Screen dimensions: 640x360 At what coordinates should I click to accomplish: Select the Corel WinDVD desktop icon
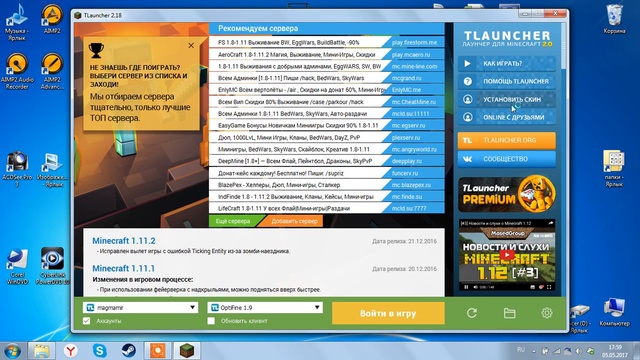click(17, 266)
